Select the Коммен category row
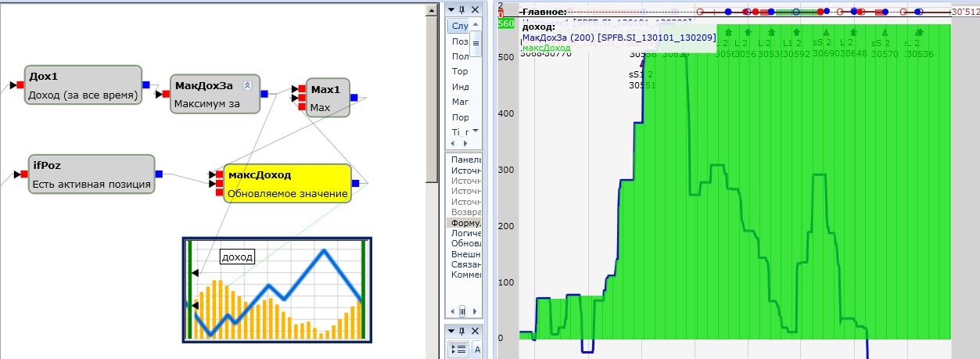The width and height of the screenshot is (980, 359). [465, 275]
